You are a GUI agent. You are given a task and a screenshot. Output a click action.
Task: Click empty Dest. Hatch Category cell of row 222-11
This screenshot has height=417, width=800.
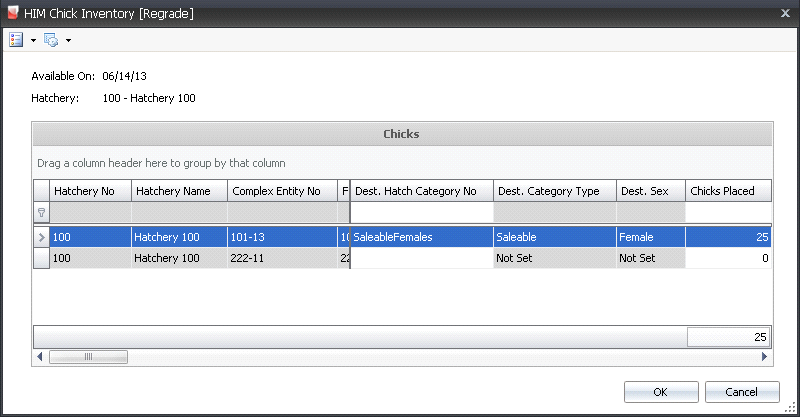[x=421, y=258]
